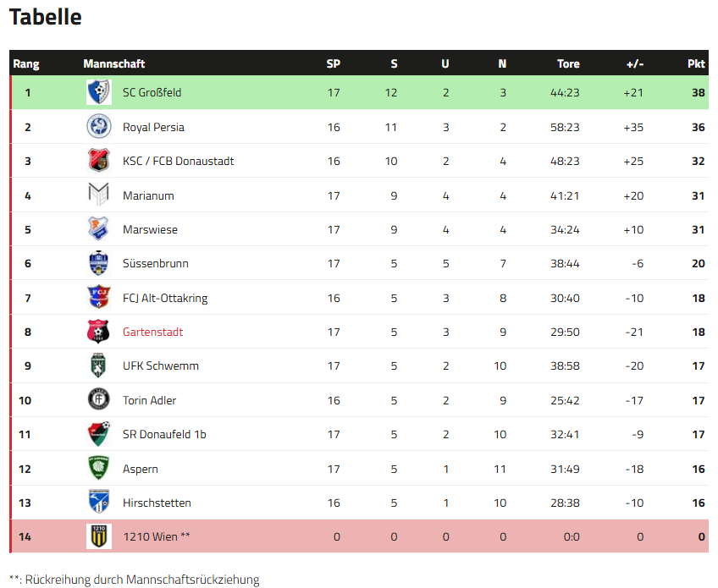The height and width of the screenshot is (588, 718).
Task: Select the Torin Adler round logo
Action: [x=98, y=400]
